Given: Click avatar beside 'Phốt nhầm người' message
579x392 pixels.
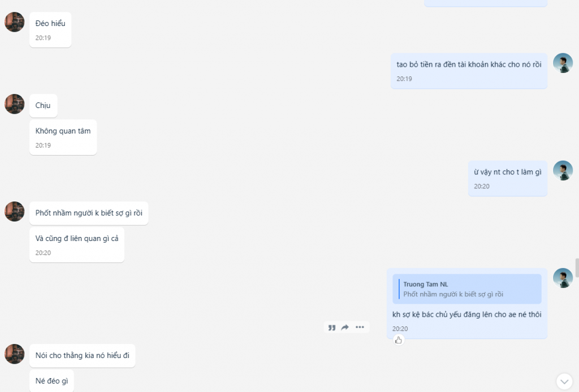Looking at the screenshot, I should pyautogui.click(x=14, y=212).
